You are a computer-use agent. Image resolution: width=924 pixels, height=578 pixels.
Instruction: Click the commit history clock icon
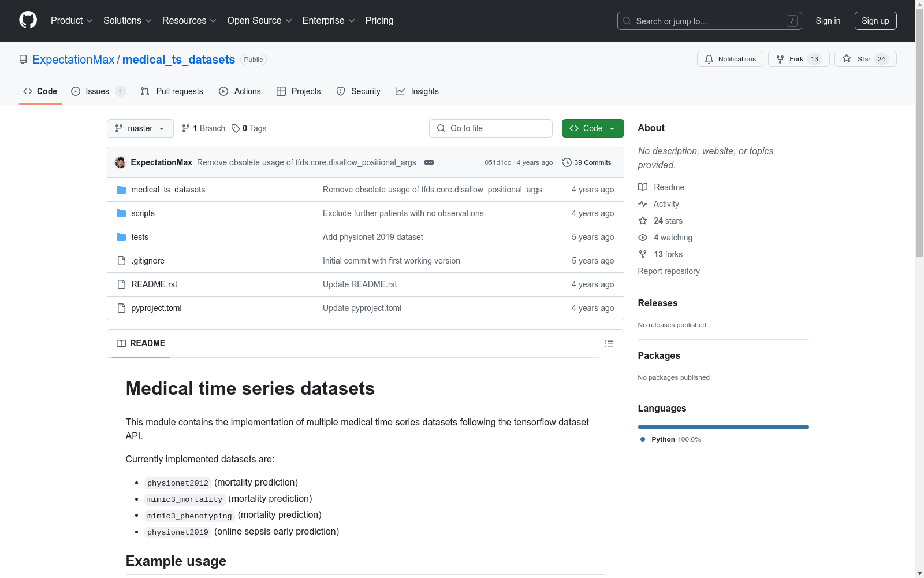567,162
